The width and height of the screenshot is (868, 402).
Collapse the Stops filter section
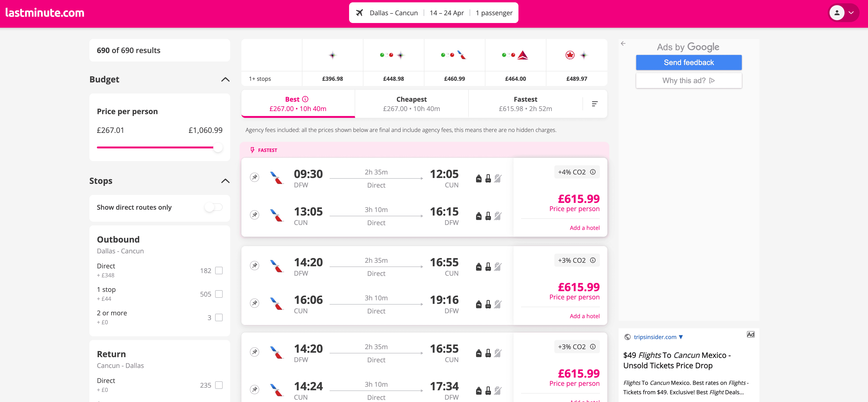point(225,181)
